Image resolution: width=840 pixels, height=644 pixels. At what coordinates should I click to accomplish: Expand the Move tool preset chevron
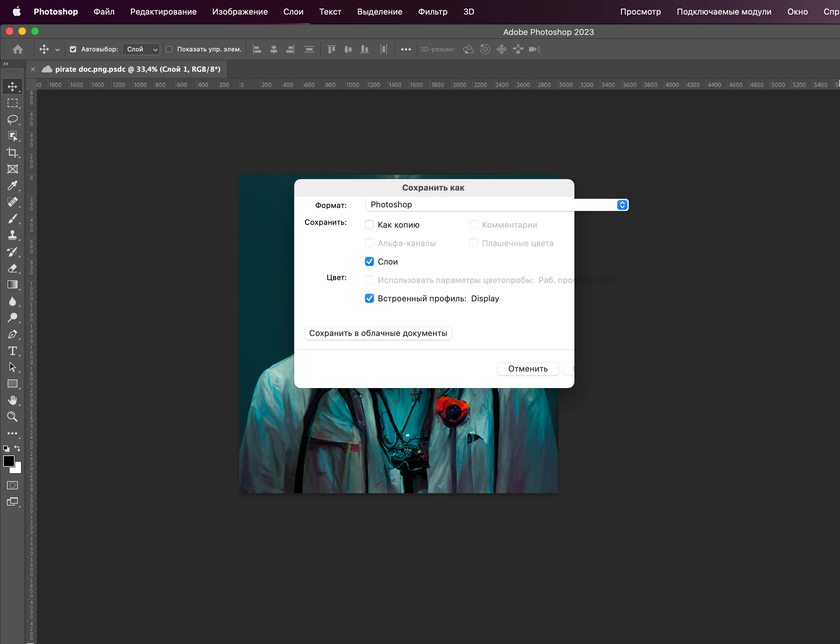pyautogui.click(x=57, y=50)
